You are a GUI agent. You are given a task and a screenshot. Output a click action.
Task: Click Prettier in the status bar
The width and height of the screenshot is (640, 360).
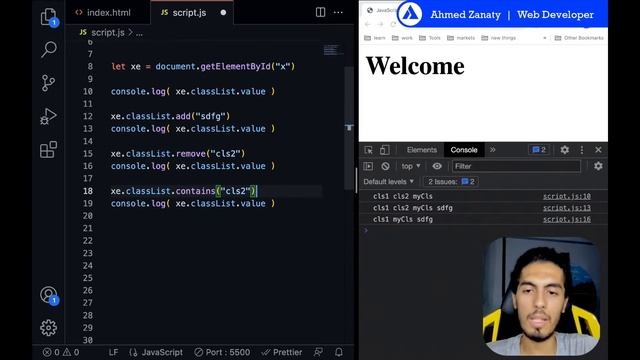click(x=282, y=352)
